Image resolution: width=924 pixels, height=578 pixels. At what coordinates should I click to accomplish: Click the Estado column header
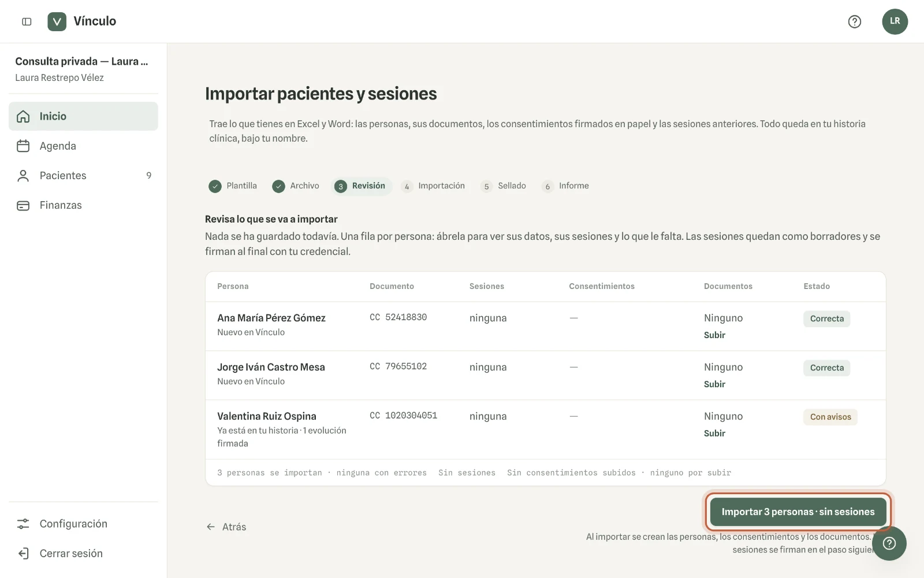(817, 286)
